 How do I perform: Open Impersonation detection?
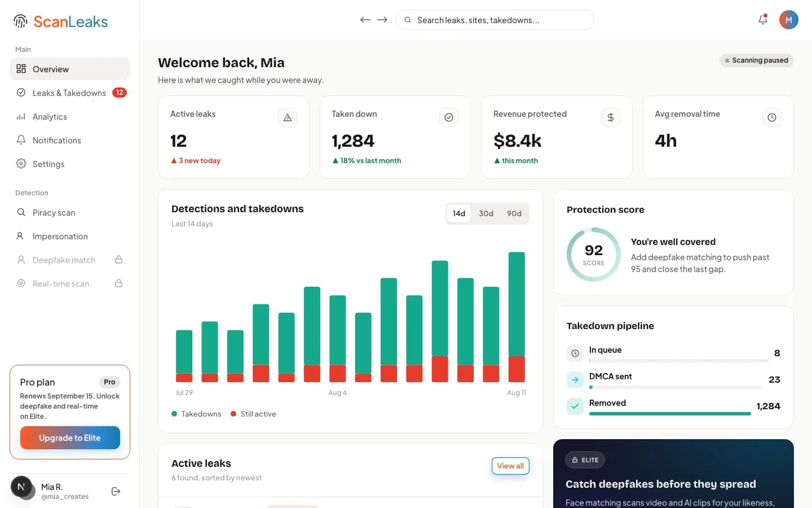(70, 236)
